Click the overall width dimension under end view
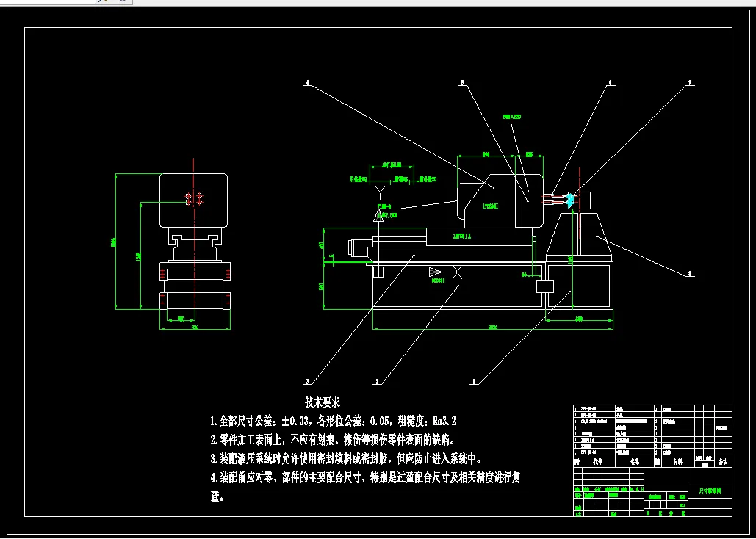The height and width of the screenshot is (539, 756). pos(195,328)
